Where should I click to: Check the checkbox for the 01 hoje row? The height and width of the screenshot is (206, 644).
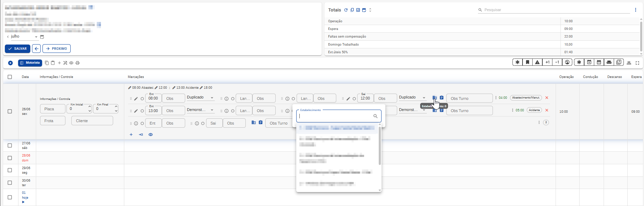10,197
